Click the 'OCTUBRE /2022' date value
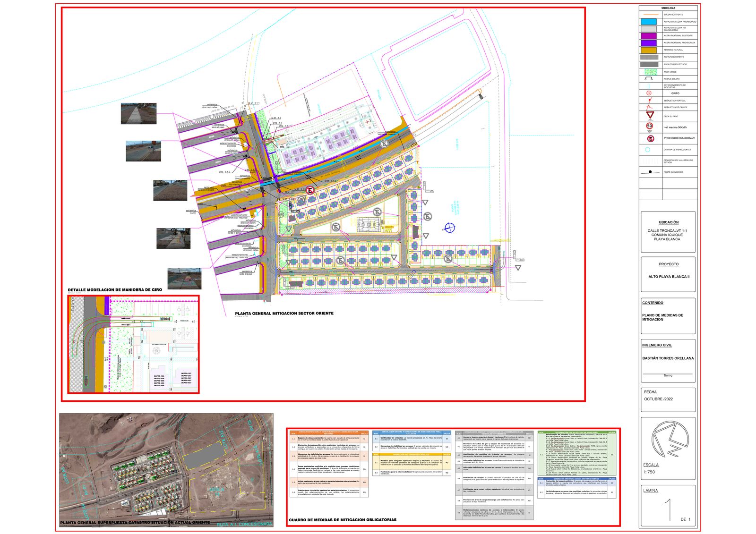 659,399
